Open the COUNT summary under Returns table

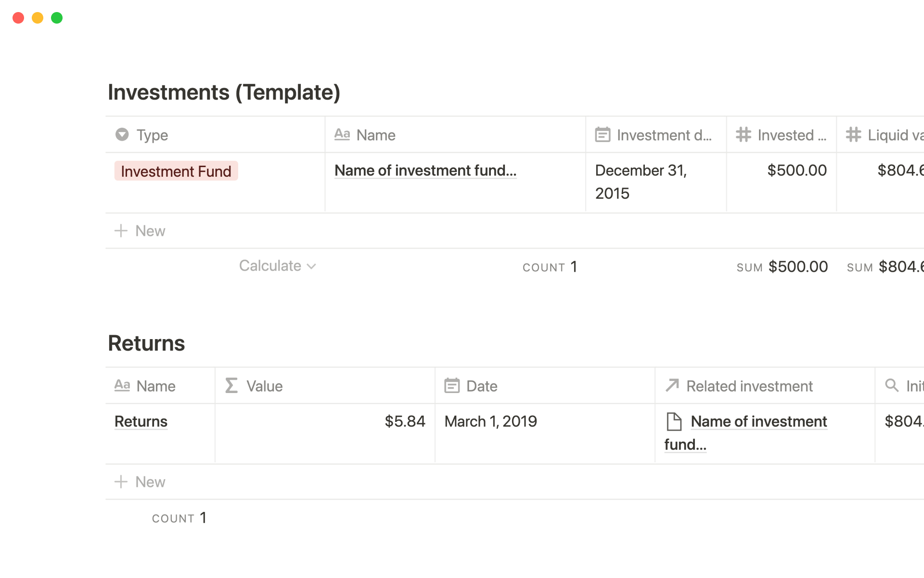tap(179, 518)
